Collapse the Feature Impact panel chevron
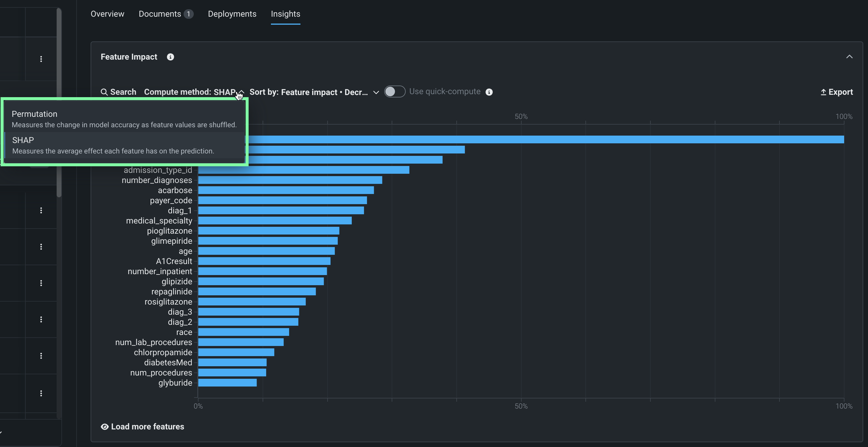This screenshot has width=868, height=447. 849,57
